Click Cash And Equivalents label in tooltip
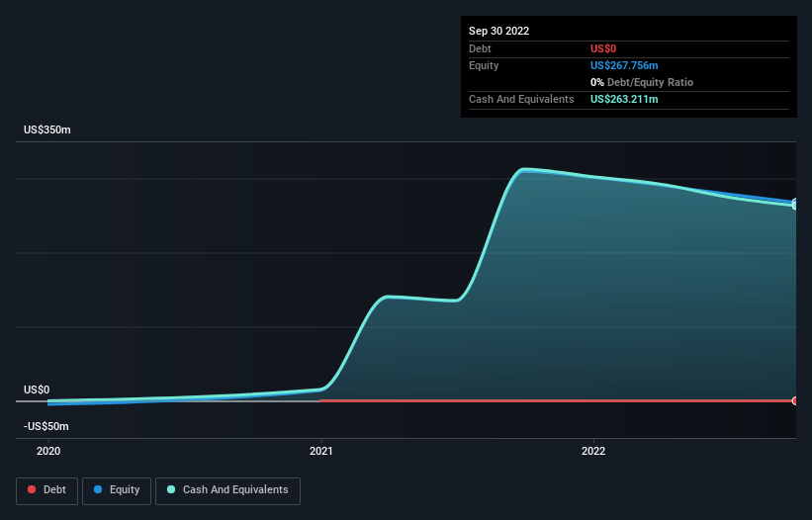The width and height of the screenshot is (812, 520). coord(521,99)
